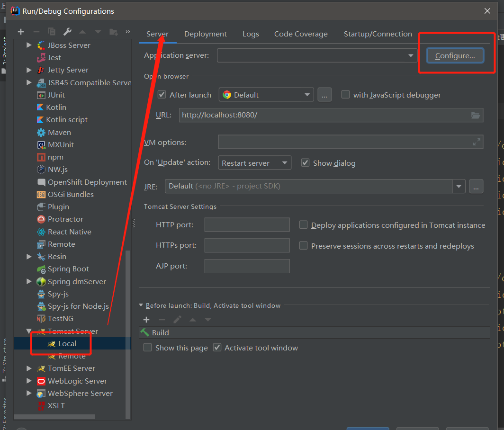The height and width of the screenshot is (430, 504).
Task: Close the Run/Debug Configurations dialog
Action: [487, 11]
